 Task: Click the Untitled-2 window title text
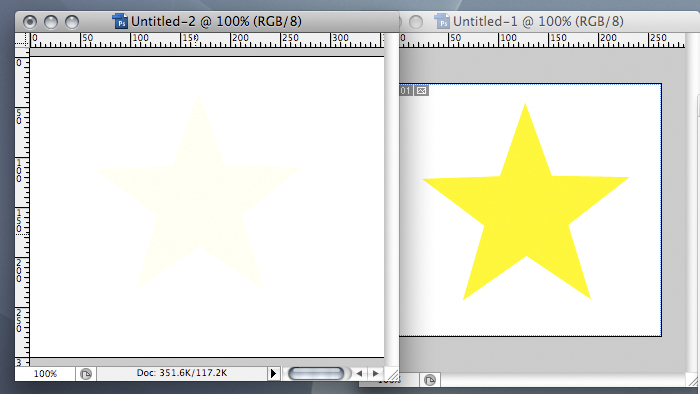(x=216, y=21)
